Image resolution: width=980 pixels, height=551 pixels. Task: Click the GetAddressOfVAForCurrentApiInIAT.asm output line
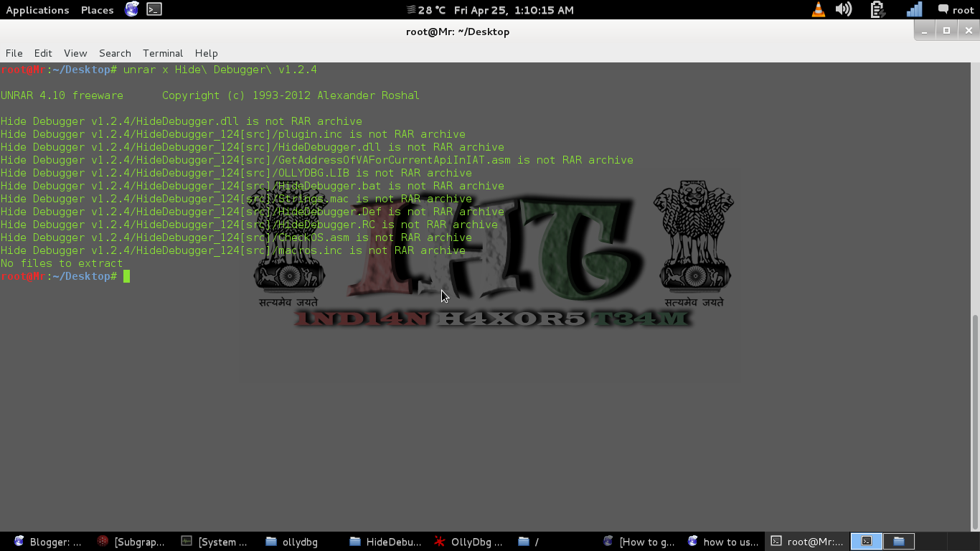[x=317, y=160]
